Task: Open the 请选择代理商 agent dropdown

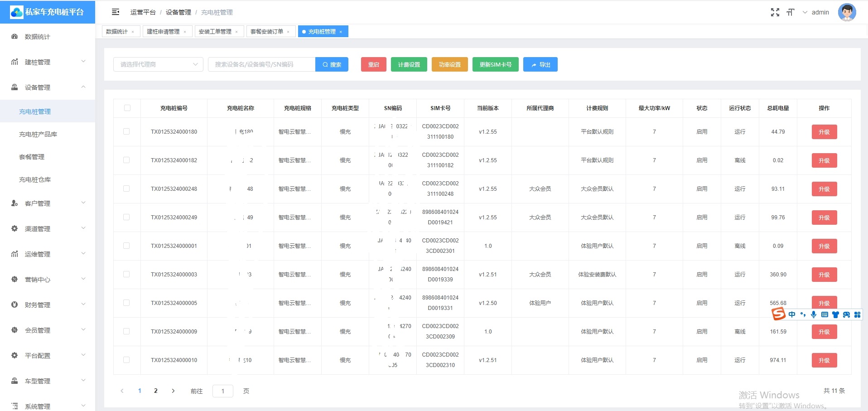Action: pyautogui.click(x=158, y=64)
